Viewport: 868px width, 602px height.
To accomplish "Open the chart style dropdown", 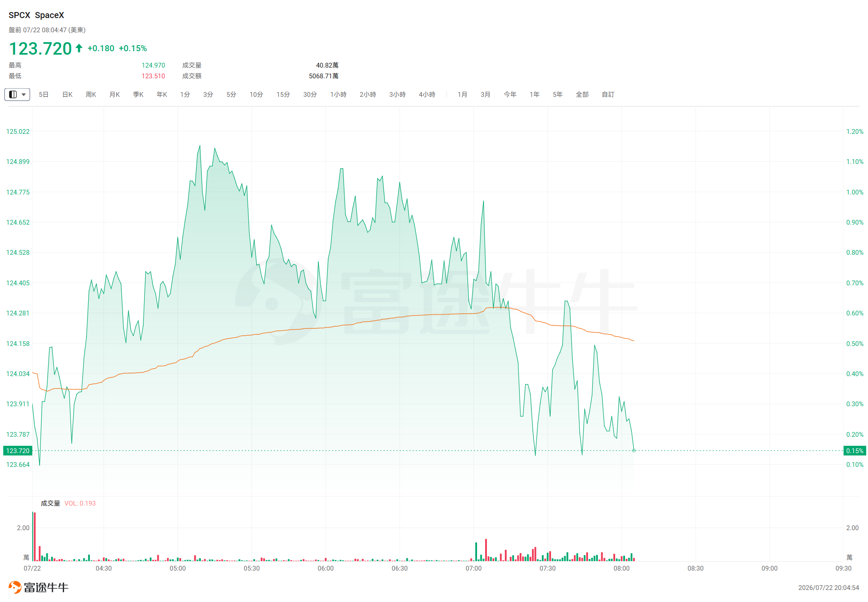I will [17, 94].
